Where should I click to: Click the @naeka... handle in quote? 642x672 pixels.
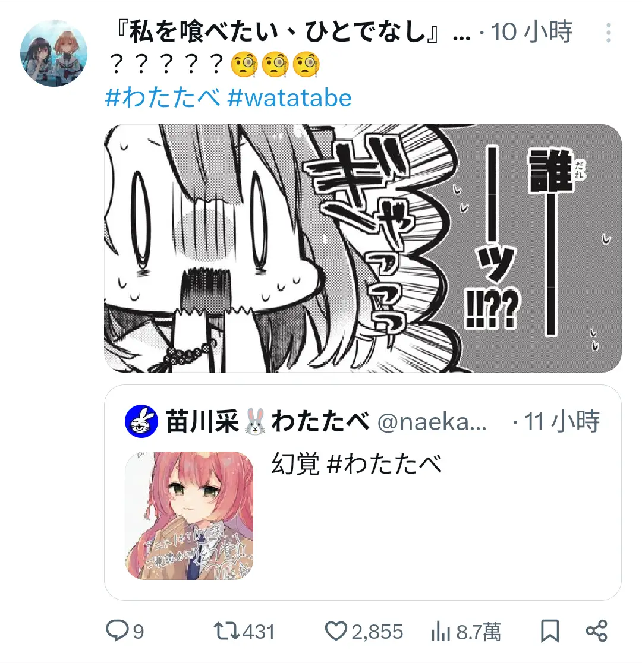point(432,422)
